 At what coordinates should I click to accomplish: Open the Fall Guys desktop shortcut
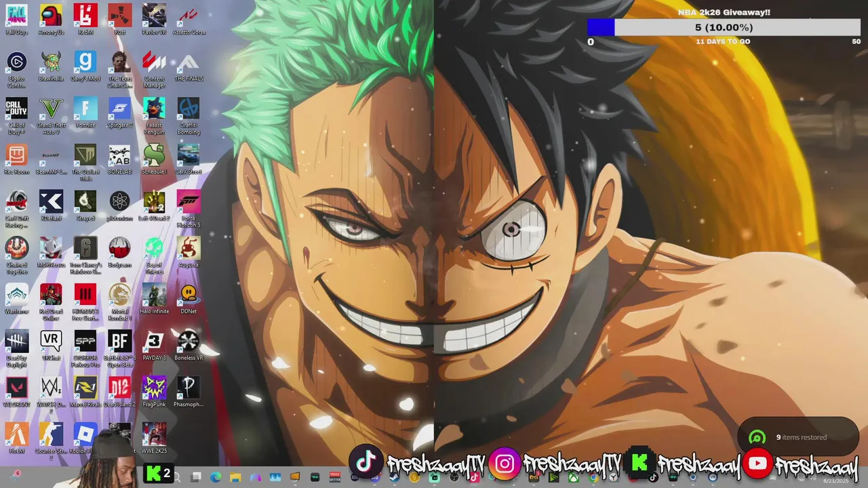(x=16, y=19)
